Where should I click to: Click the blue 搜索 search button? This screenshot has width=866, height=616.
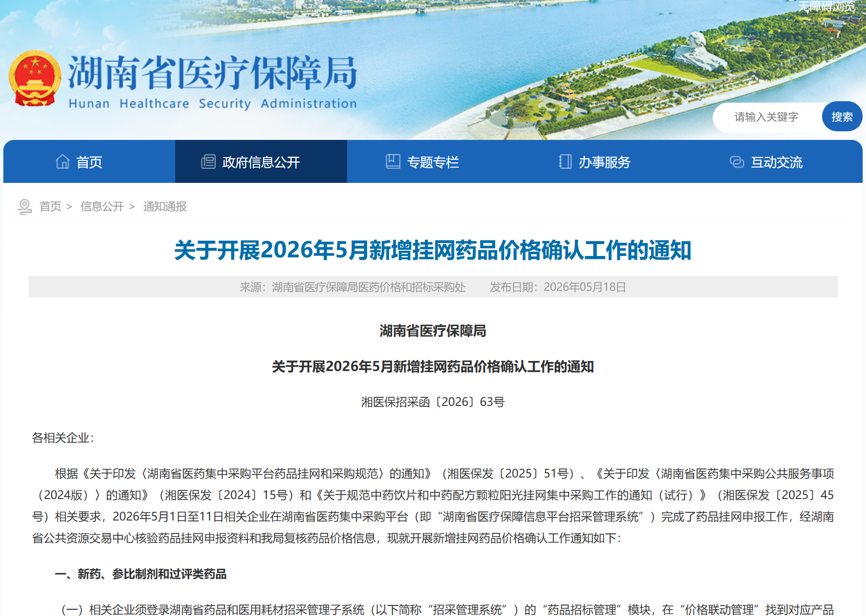pos(842,117)
